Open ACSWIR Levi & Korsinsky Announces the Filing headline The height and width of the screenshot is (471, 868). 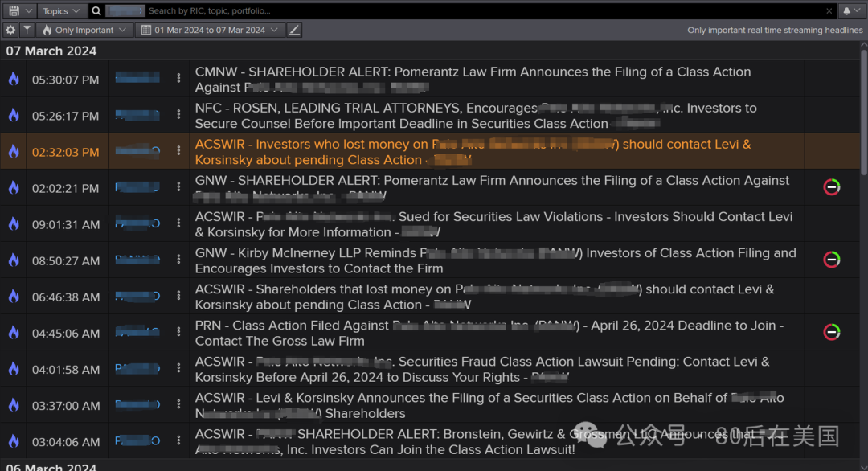tap(489, 406)
